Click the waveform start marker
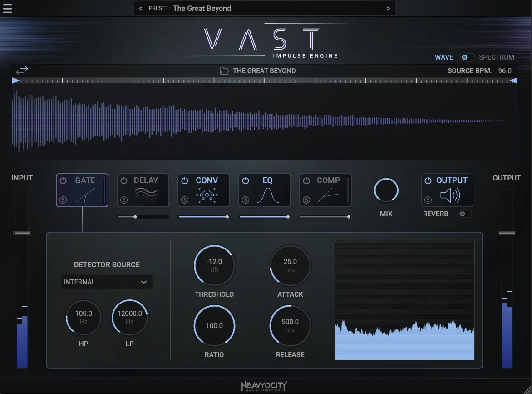The width and height of the screenshot is (532, 394). pos(15,80)
